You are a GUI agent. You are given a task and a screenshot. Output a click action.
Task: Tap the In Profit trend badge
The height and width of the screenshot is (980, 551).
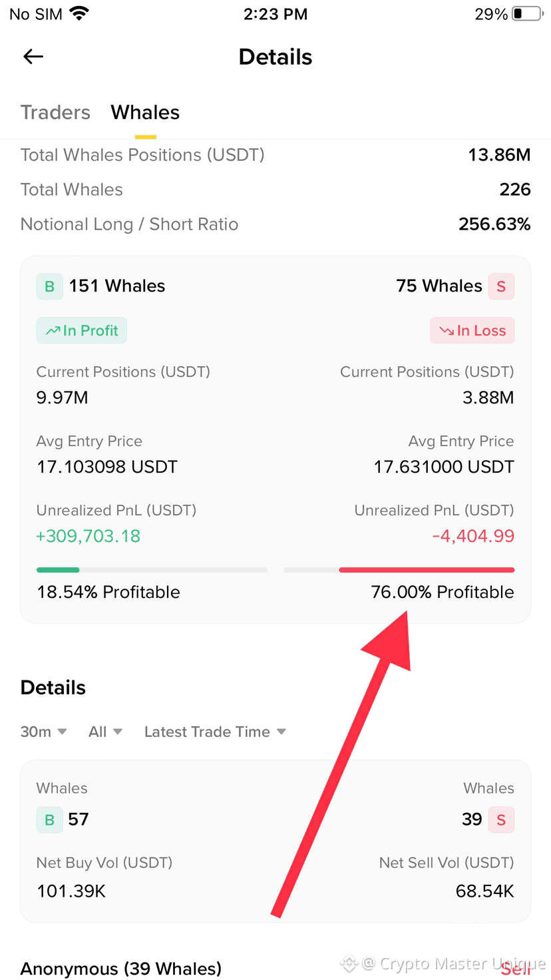coord(81,330)
